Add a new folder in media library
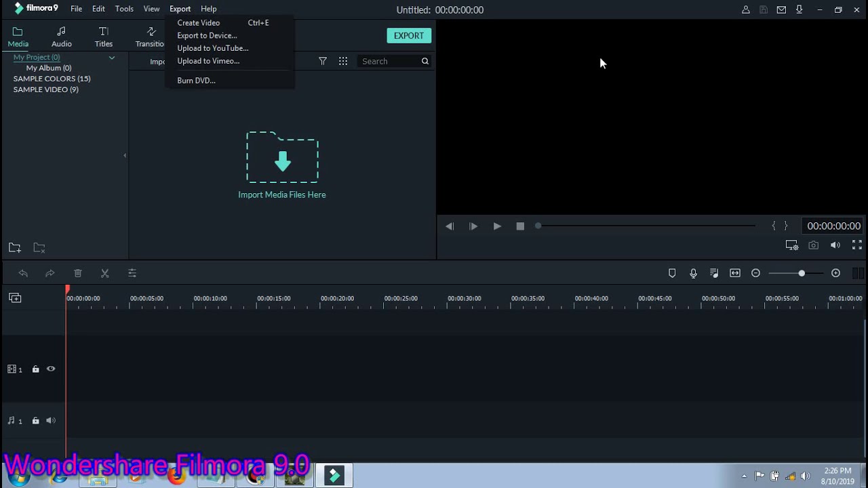Viewport: 868px width, 488px height. pos(15,248)
